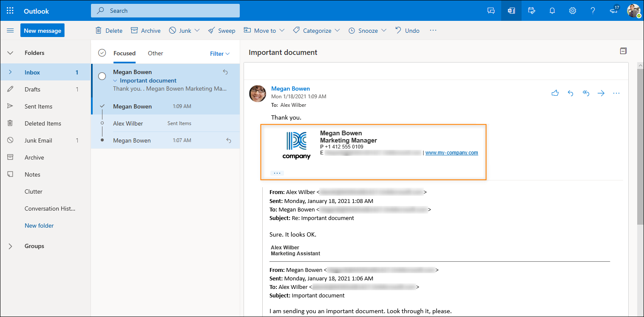Open the My Day calendar-check icon
644x317 pixels.
[532, 11]
